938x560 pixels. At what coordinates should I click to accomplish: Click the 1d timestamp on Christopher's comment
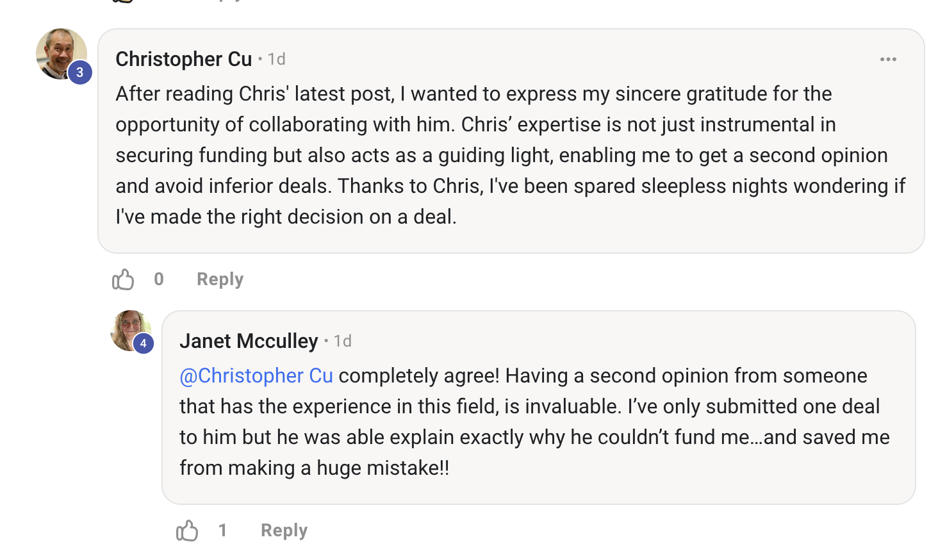coord(277,59)
